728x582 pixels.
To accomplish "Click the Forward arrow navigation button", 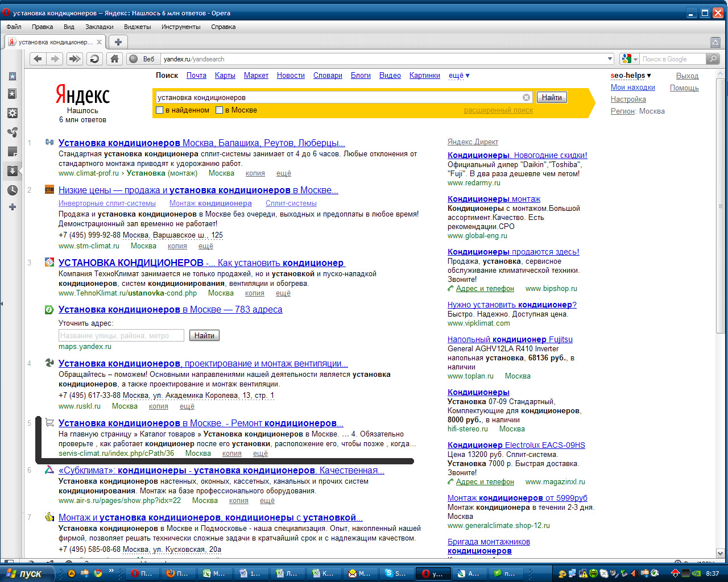I will [x=55, y=59].
